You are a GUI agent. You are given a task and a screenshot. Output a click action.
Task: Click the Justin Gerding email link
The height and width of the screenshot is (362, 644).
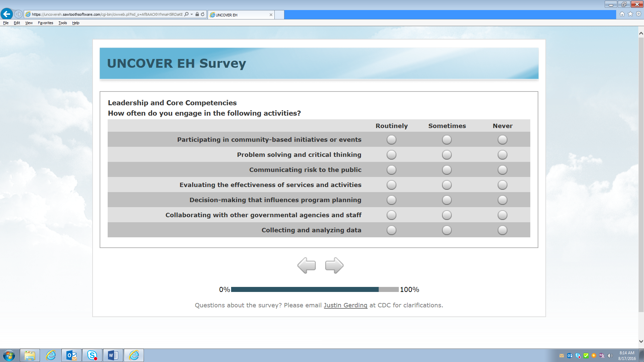click(x=345, y=305)
